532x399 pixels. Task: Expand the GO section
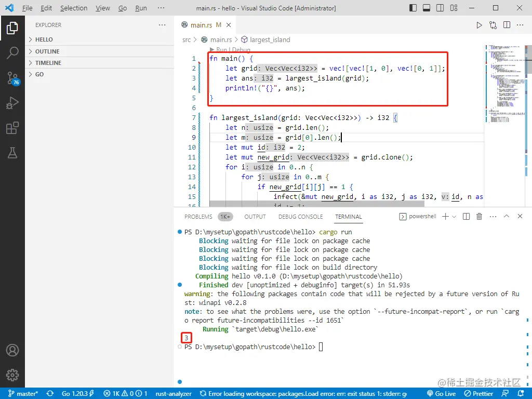(99, 74)
